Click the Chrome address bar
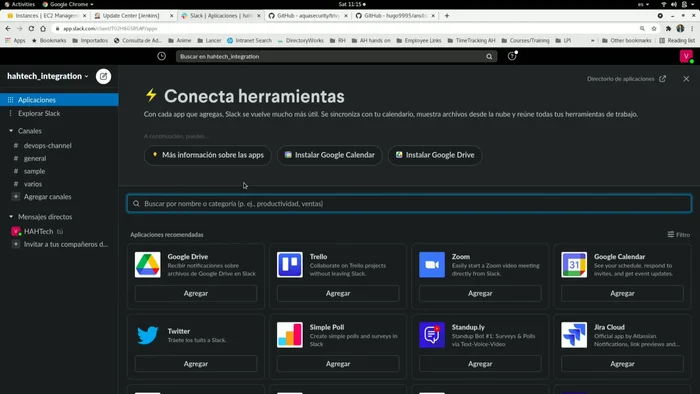The height and width of the screenshot is (394, 700). [348, 29]
